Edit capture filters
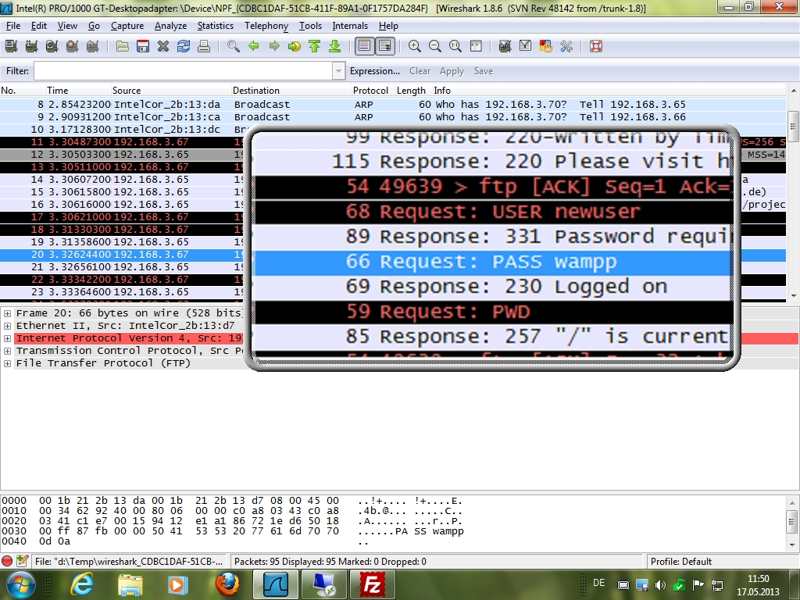Viewport: 800px width, 600px height. 505,47
